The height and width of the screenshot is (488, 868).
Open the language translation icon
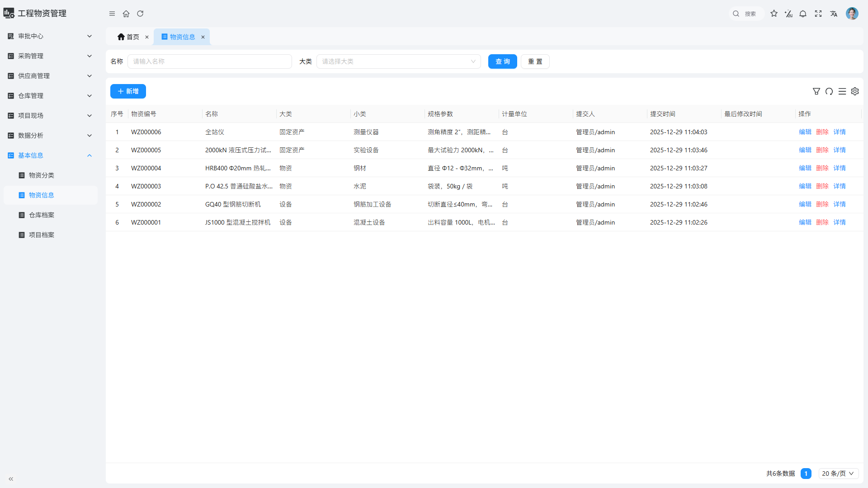834,14
